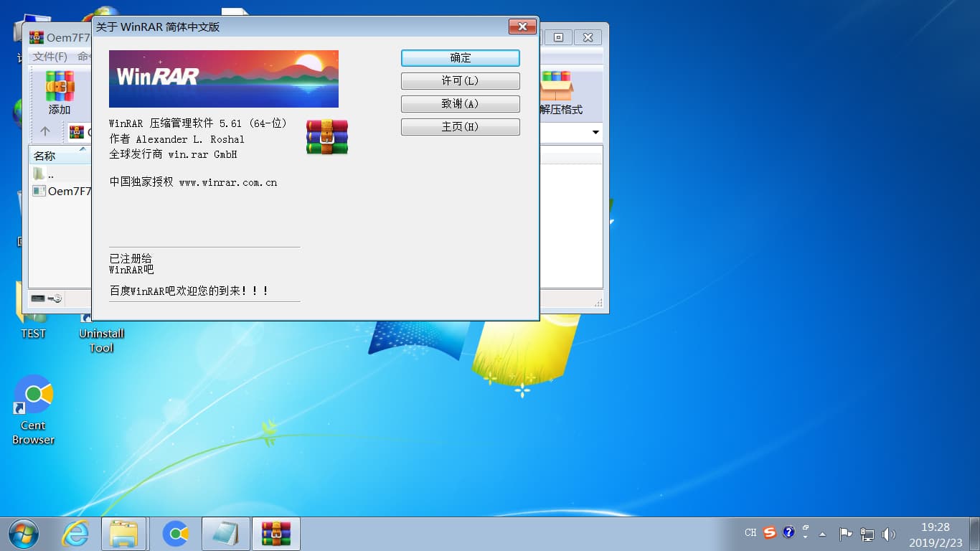Click the resize grip in WinRAR status bar corner
The height and width of the screenshot is (551, 980).
[x=598, y=302]
